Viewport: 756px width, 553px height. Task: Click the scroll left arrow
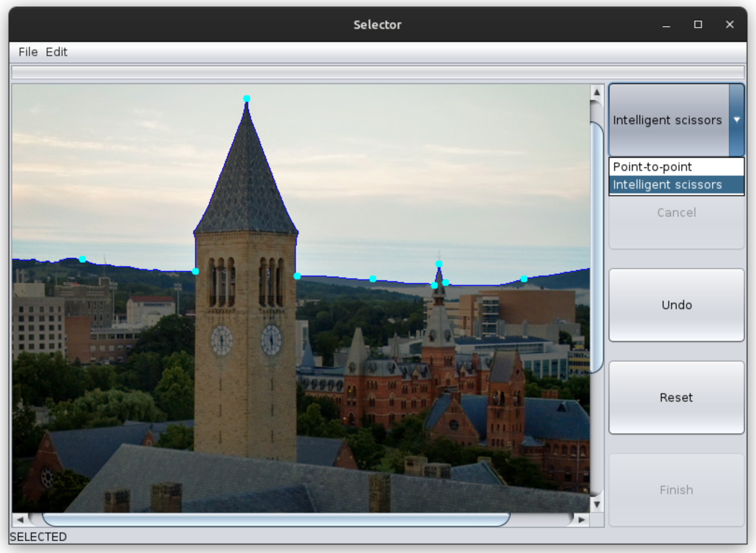[20, 519]
